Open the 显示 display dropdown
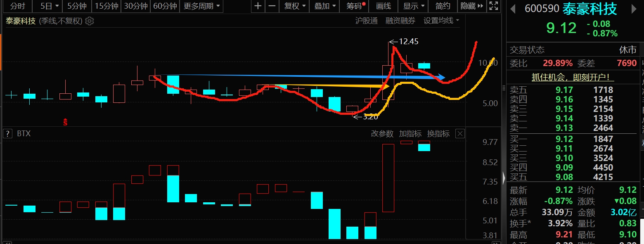 pos(414,6)
